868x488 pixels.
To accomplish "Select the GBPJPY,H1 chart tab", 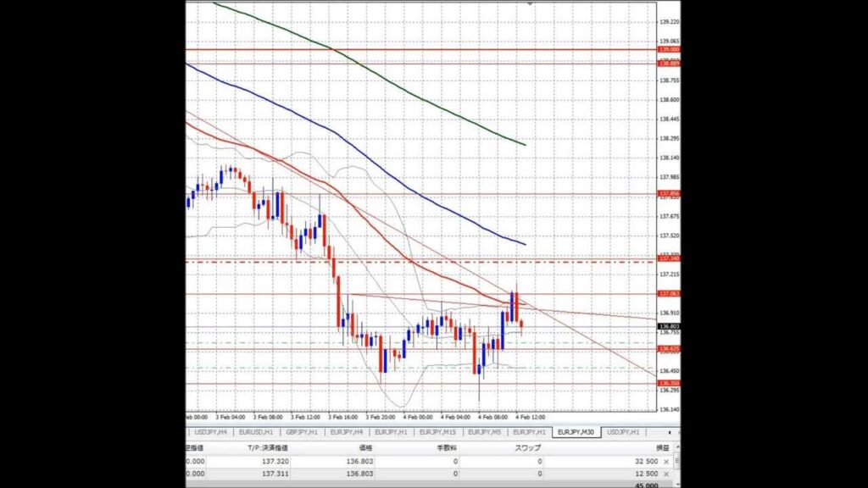I will coord(302,432).
